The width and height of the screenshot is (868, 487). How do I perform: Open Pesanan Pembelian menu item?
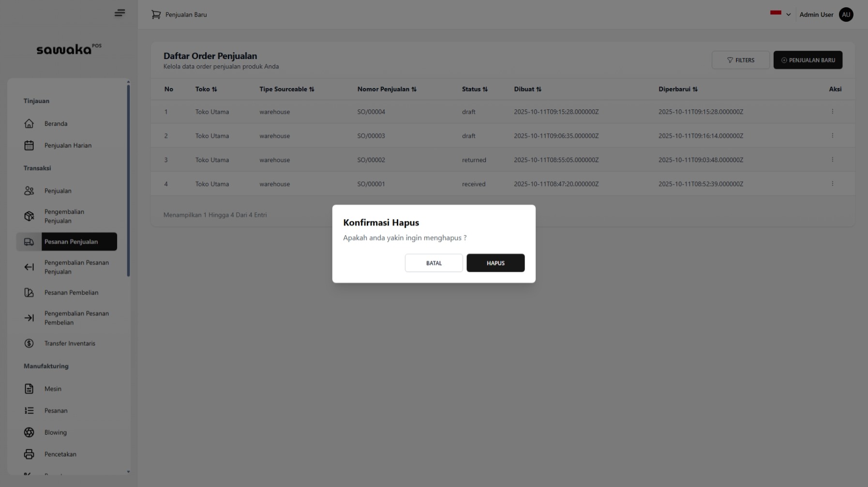71,293
